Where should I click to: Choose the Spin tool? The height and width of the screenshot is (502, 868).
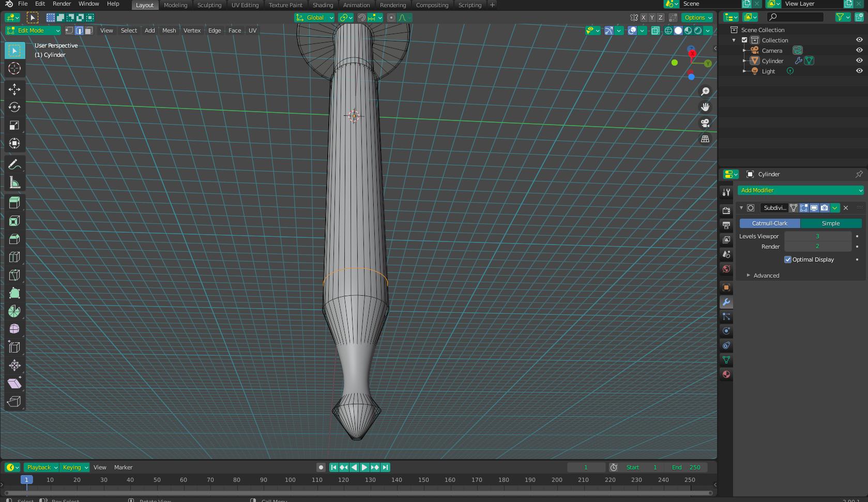[14, 311]
